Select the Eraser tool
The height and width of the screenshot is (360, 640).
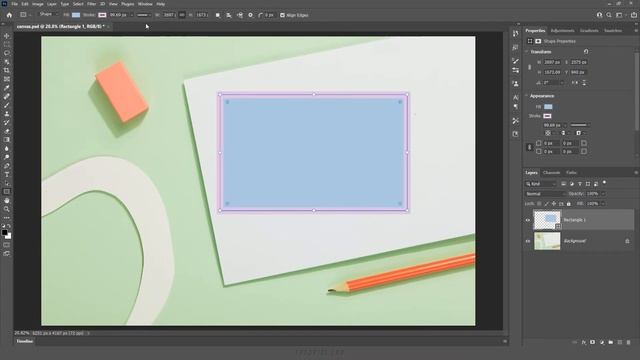[7, 131]
